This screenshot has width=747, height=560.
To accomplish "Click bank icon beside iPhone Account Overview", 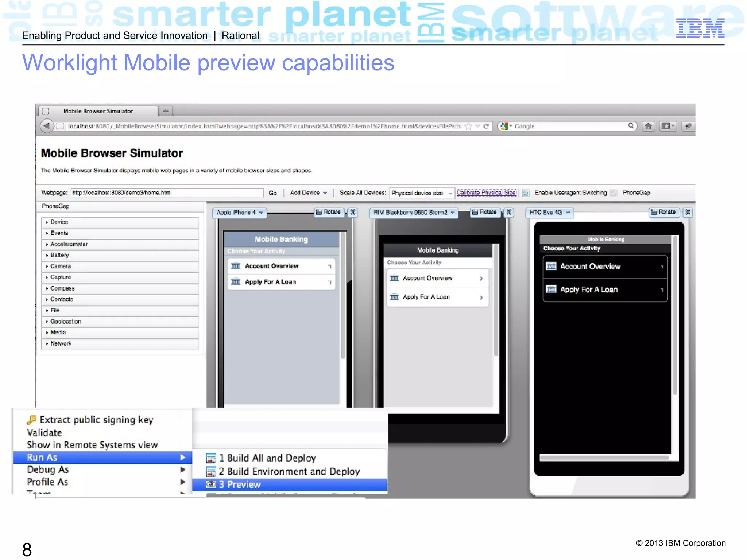I will click(x=236, y=266).
